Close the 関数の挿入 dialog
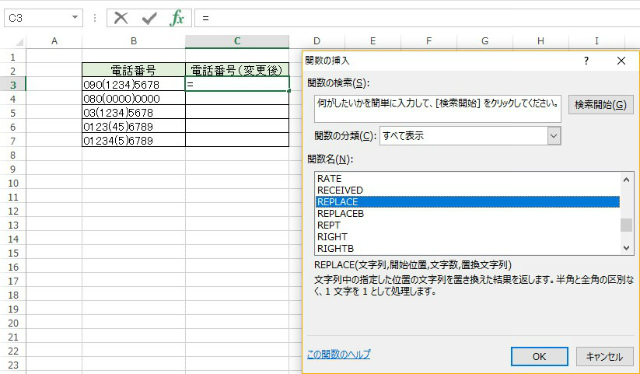 tap(621, 61)
